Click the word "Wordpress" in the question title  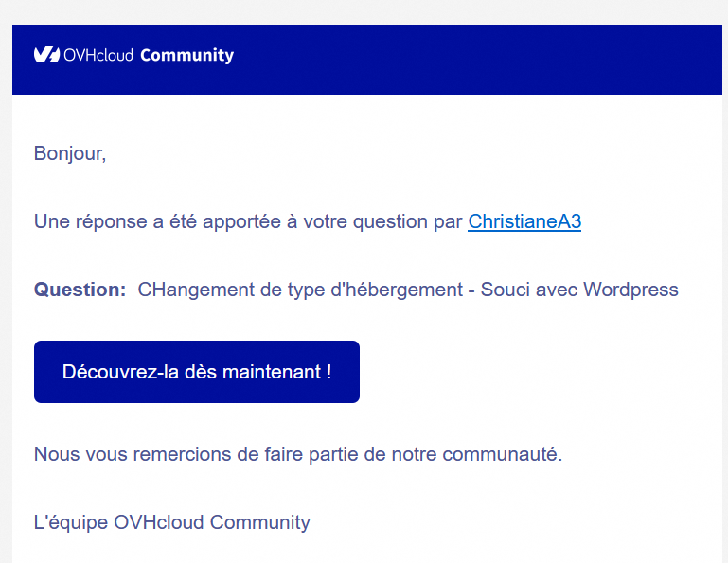coord(630,290)
